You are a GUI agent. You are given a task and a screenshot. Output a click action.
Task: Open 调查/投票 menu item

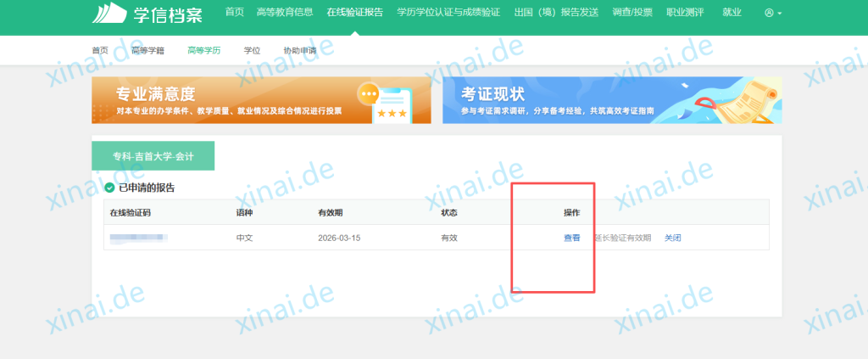coord(632,12)
